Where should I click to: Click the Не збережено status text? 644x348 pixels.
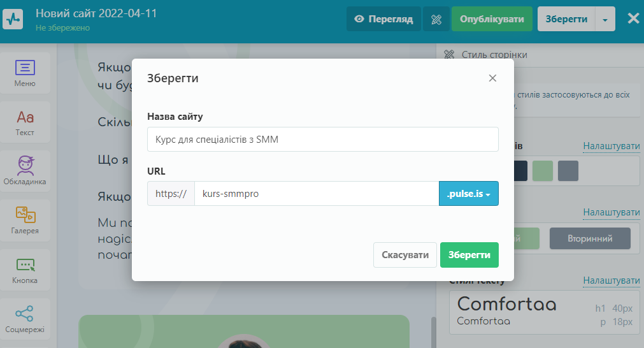pyautogui.click(x=62, y=28)
